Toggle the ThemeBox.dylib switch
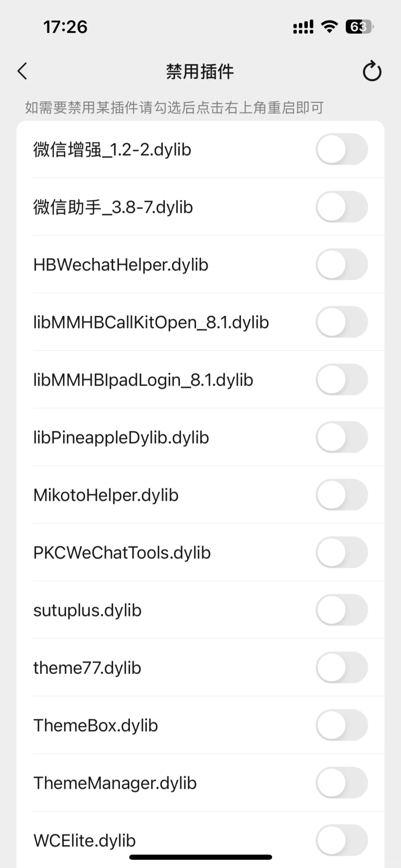Screen dimensions: 401x868 [x=342, y=725]
